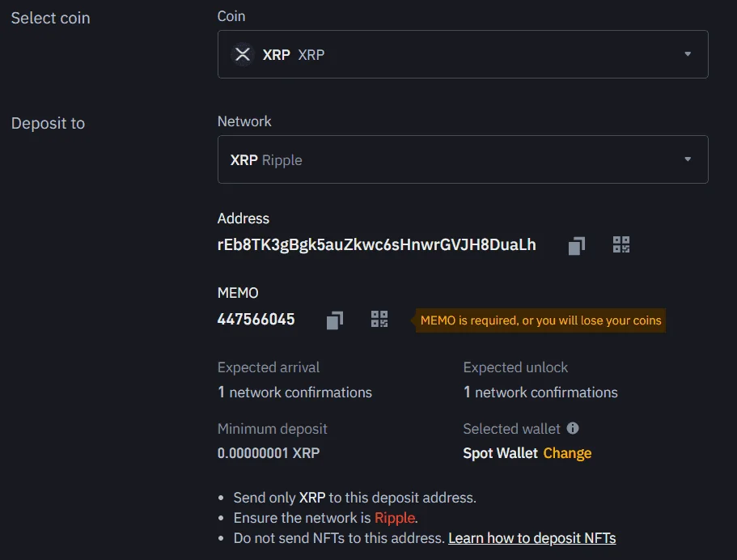Click the Expected arrival label
Screen dimensions: 737x560
(269, 367)
